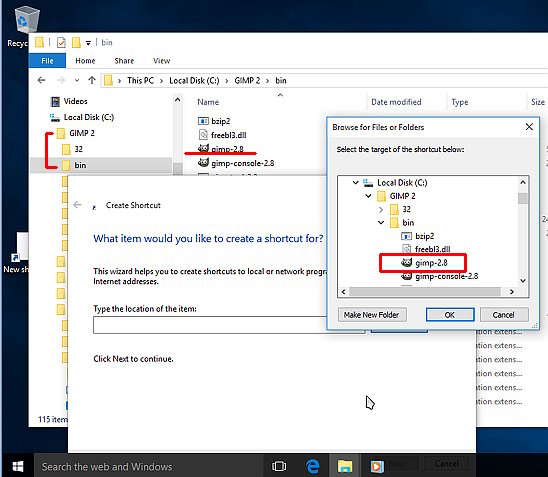The width and height of the screenshot is (548, 477).
Task: Open the recent locations dropdown in Explorer
Action: tap(77, 80)
